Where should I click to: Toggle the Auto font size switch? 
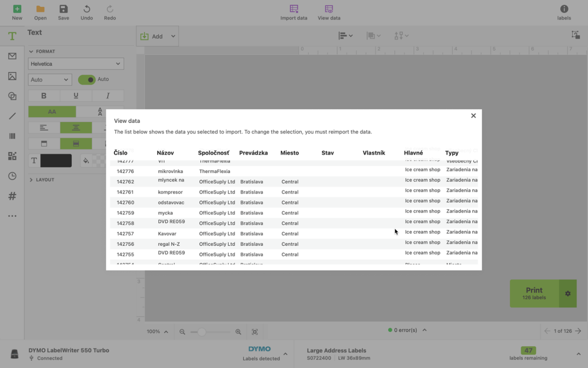click(87, 79)
